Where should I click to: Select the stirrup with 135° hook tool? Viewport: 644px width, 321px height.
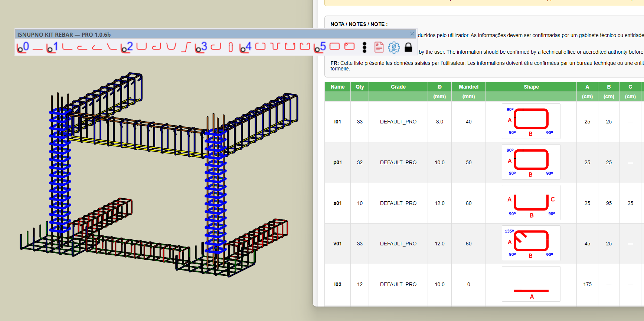pyautogui.click(x=349, y=47)
